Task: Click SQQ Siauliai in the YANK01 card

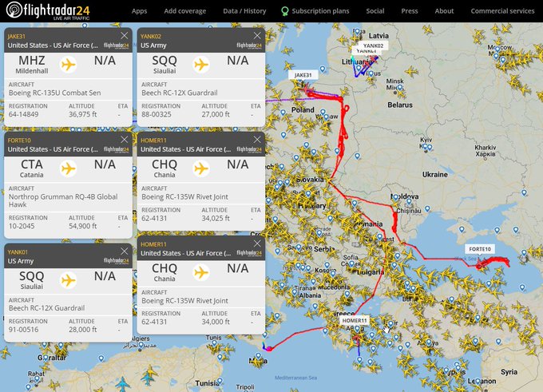Action: 31,280
